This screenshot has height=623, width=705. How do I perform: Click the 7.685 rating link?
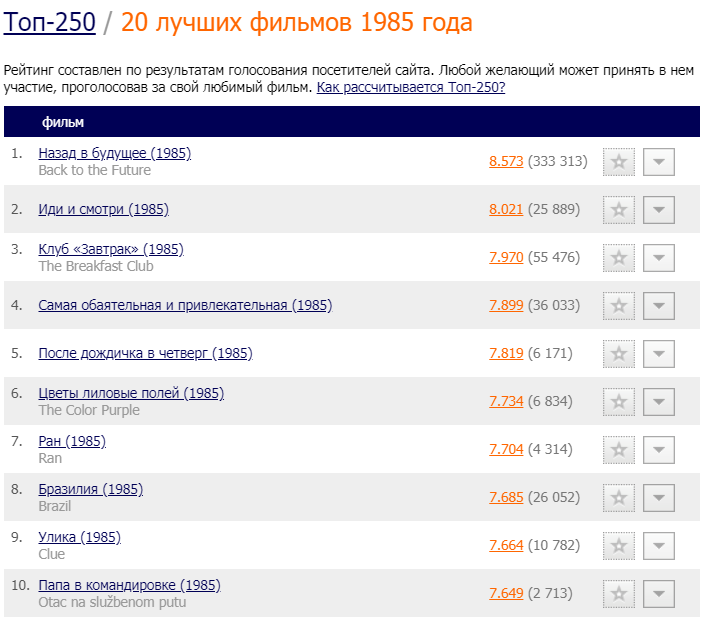[x=506, y=498]
